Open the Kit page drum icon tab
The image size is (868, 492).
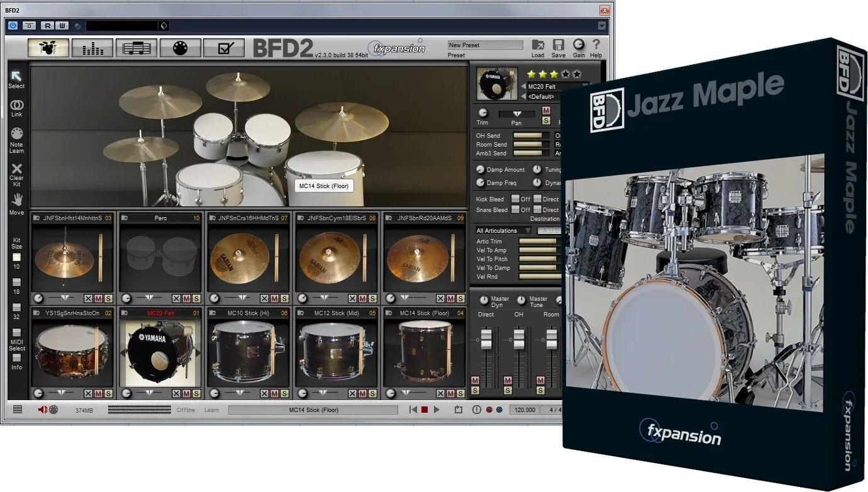click(48, 48)
